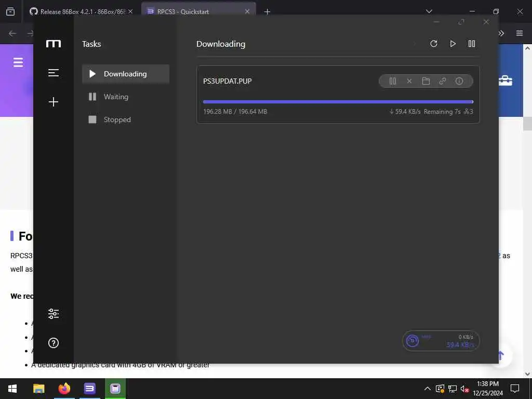Open Firefox from the taskbar
Viewport: 532px width, 399px height.
pyautogui.click(x=64, y=389)
